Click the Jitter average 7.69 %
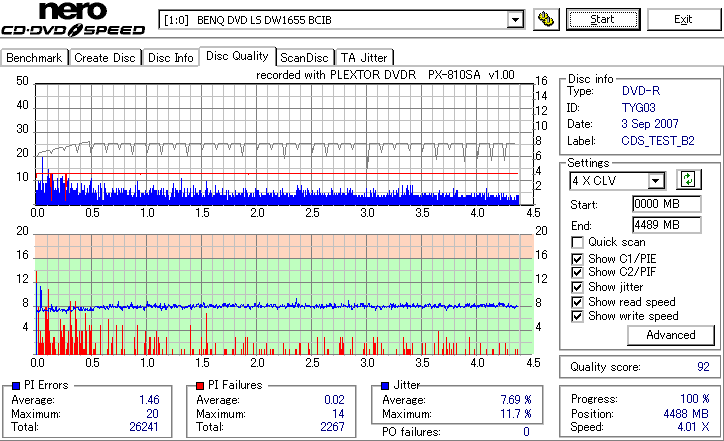Screen dimensions: 724x441 (516, 399)
